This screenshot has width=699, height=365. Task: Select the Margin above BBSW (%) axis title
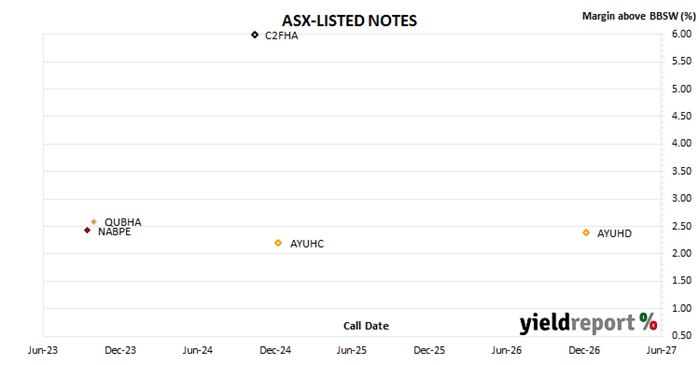click(x=639, y=16)
